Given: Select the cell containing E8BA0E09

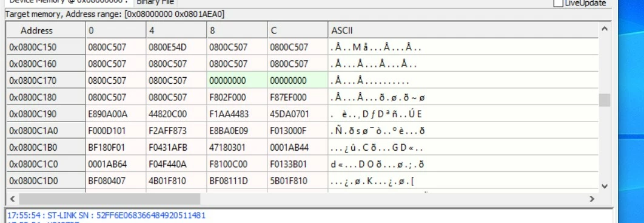Looking at the screenshot, I should coord(237,131).
